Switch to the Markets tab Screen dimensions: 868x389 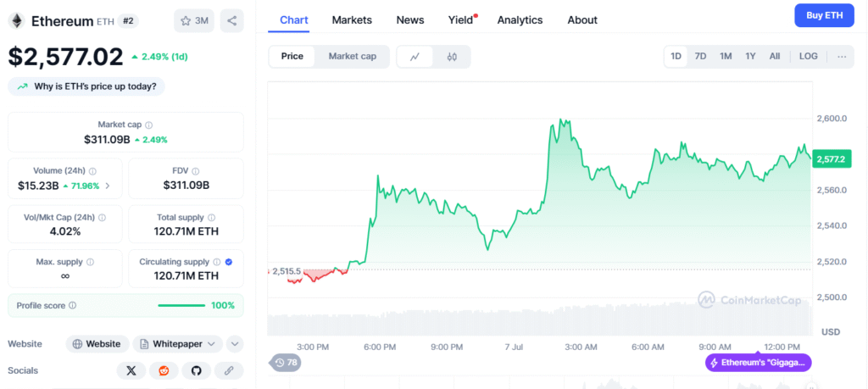352,19
